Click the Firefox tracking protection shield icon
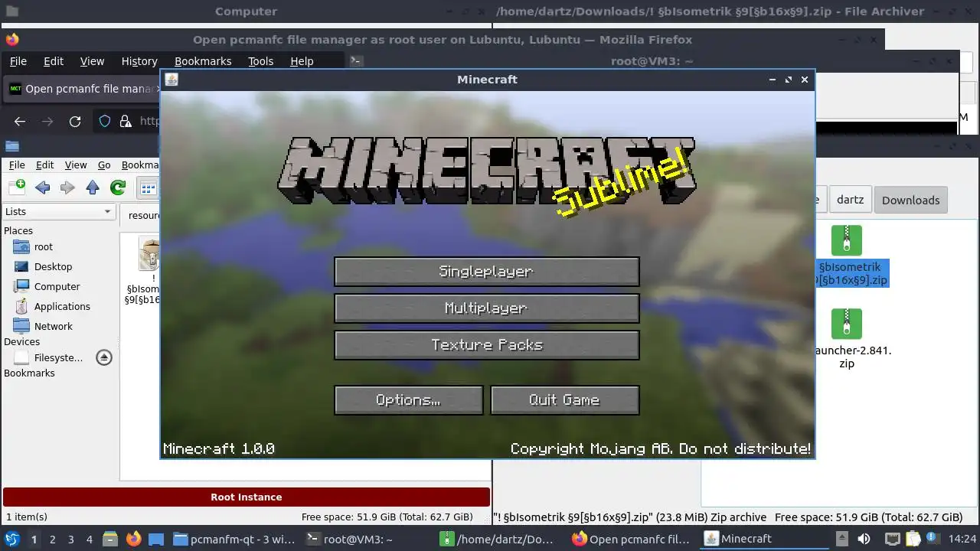The height and width of the screenshot is (551, 980). click(106, 121)
